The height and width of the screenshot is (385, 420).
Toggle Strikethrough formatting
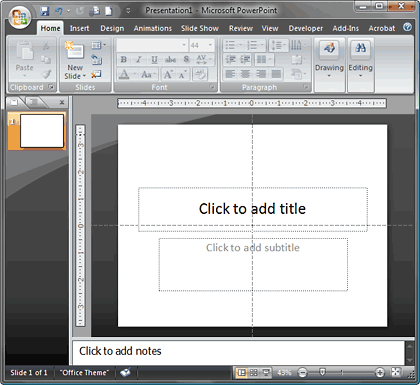(x=170, y=59)
